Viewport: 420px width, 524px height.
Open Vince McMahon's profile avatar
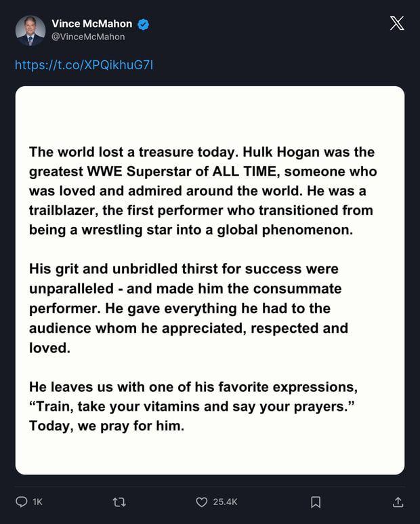tap(30, 31)
